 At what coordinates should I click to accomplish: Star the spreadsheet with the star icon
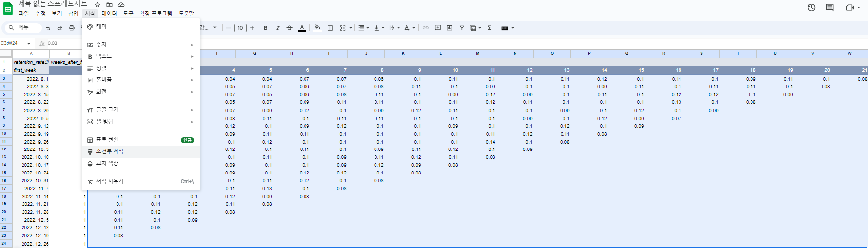tap(97, 4)
